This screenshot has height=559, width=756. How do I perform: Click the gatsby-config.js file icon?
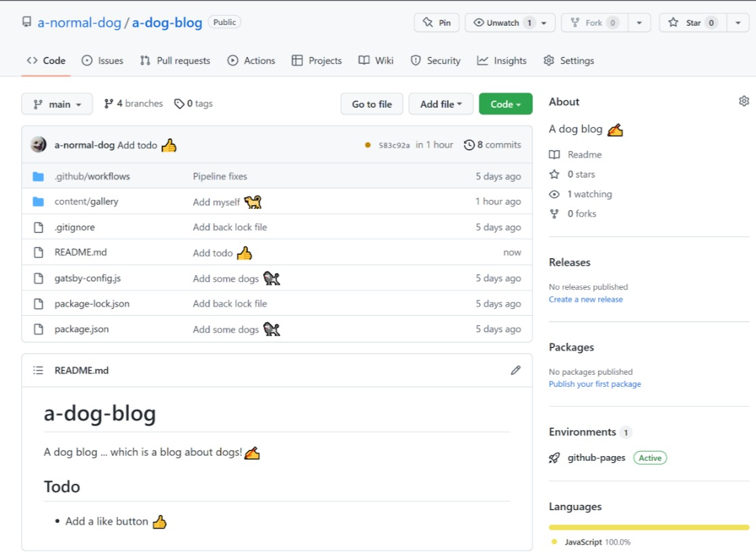point(38,278)
